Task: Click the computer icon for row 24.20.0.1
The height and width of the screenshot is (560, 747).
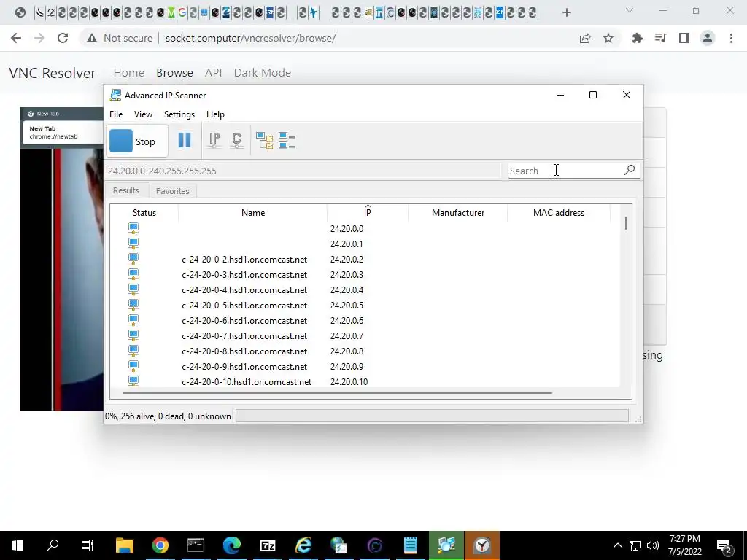Action: click(x=133, y=244)
